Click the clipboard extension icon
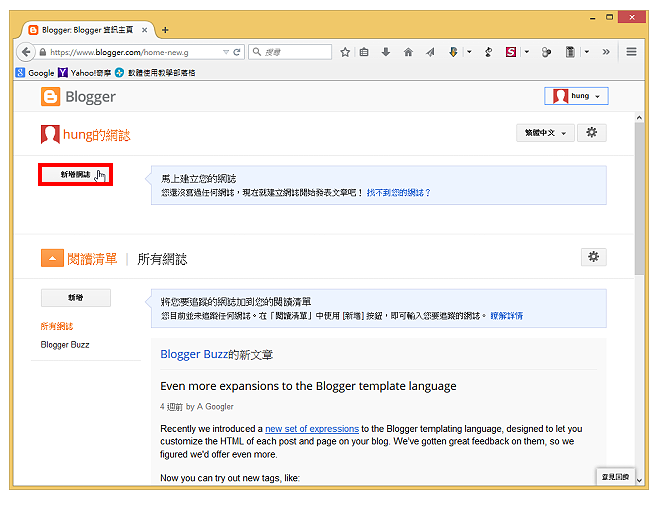Viewport: 661px width, 505px height. (x=570, y=52)
